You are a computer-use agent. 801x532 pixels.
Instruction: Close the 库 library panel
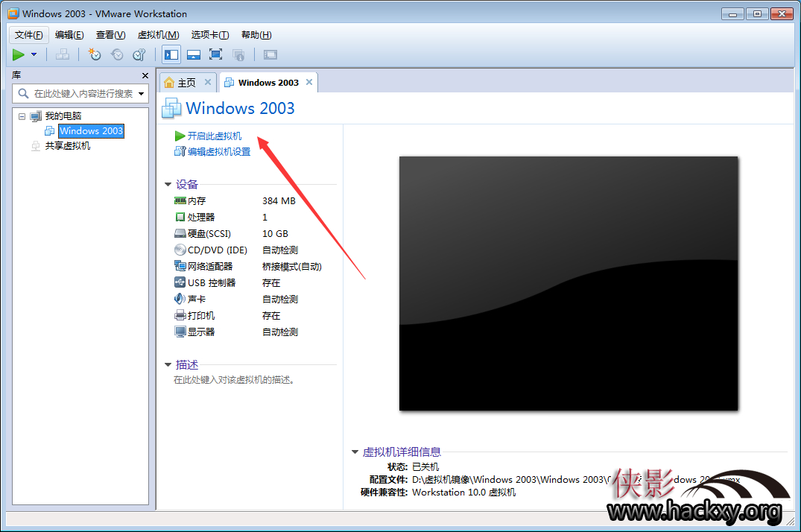point(145,76)
